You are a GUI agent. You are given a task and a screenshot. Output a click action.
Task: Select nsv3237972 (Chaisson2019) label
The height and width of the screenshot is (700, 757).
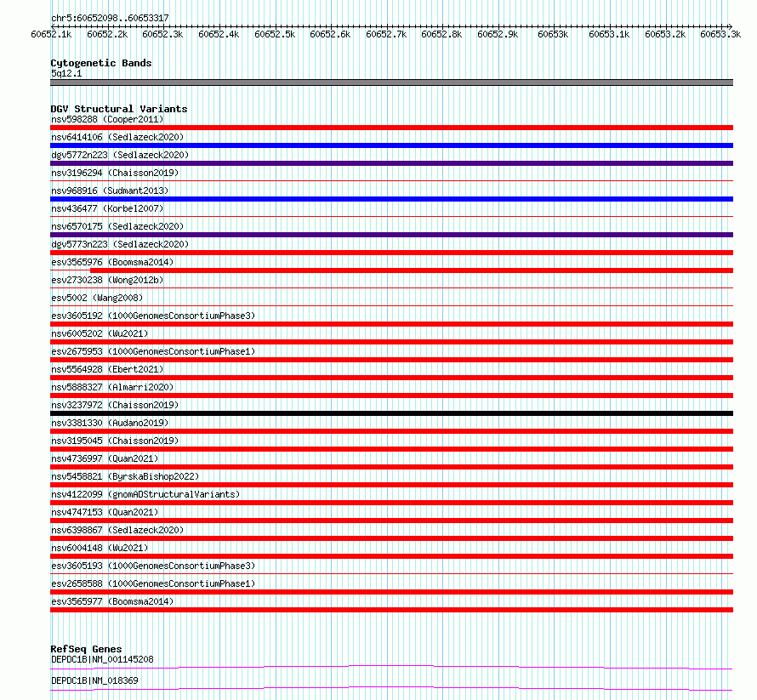pos(115,405)
